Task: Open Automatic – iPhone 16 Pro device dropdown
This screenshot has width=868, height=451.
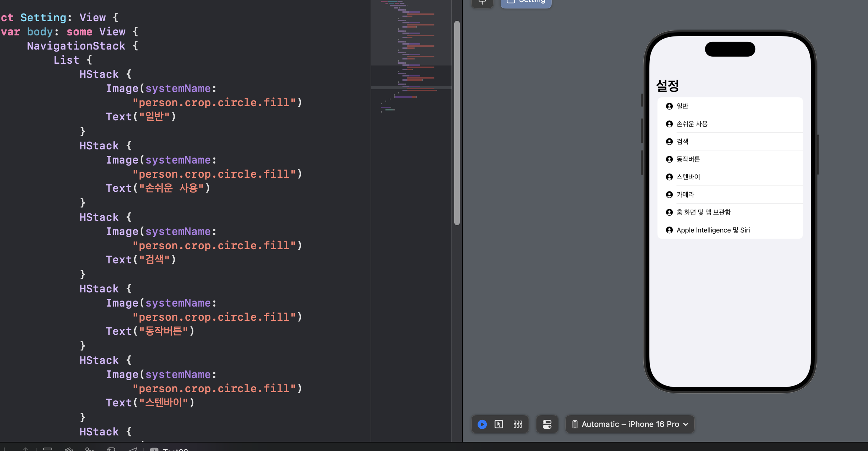Action: (x=630, y=424)
